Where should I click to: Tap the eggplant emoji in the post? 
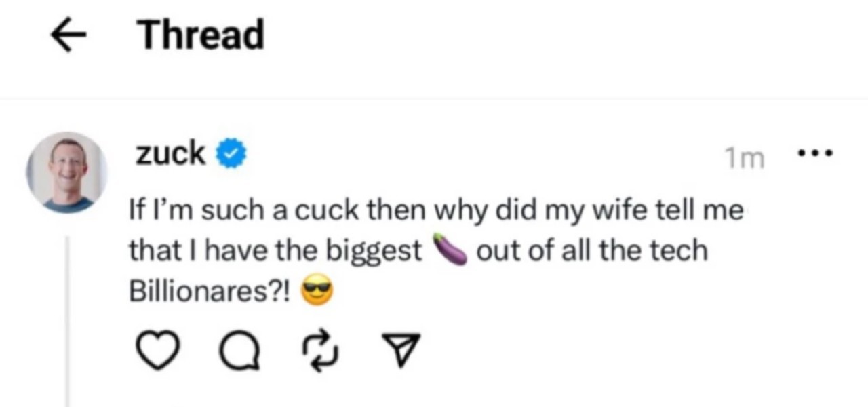448,252
